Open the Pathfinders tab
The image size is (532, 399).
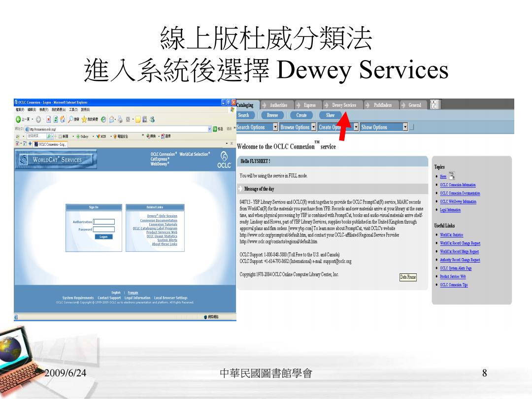click(381, 105)
